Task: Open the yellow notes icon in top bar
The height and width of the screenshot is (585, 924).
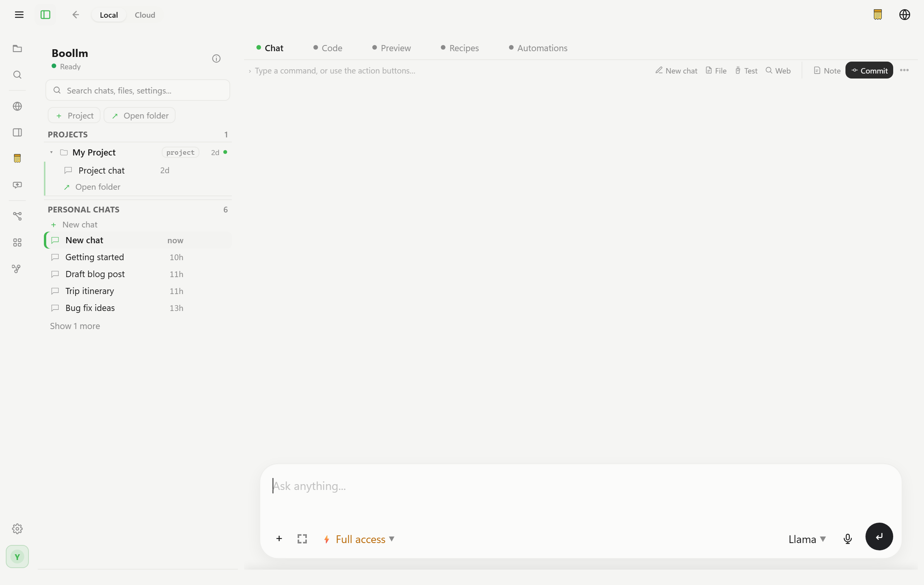Action: click(878, 15)
